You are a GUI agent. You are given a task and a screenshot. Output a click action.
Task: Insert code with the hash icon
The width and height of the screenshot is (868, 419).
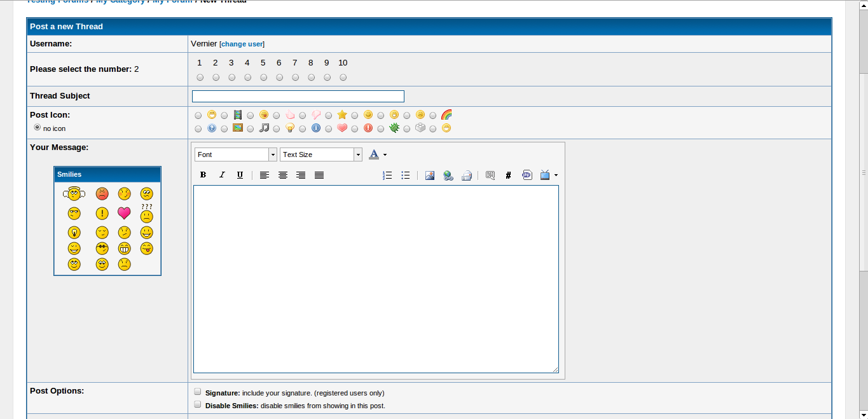coord(508,175)
